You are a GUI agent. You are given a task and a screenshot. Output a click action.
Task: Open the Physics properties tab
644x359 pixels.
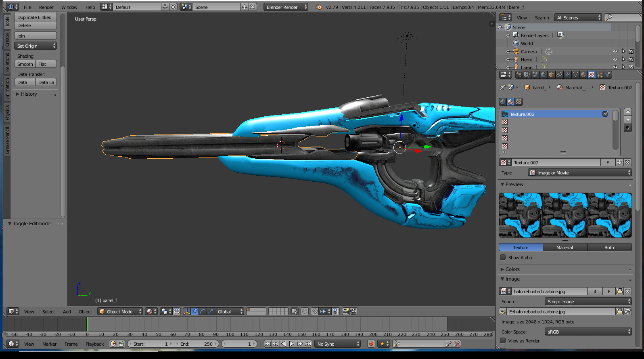click(608, 75)
